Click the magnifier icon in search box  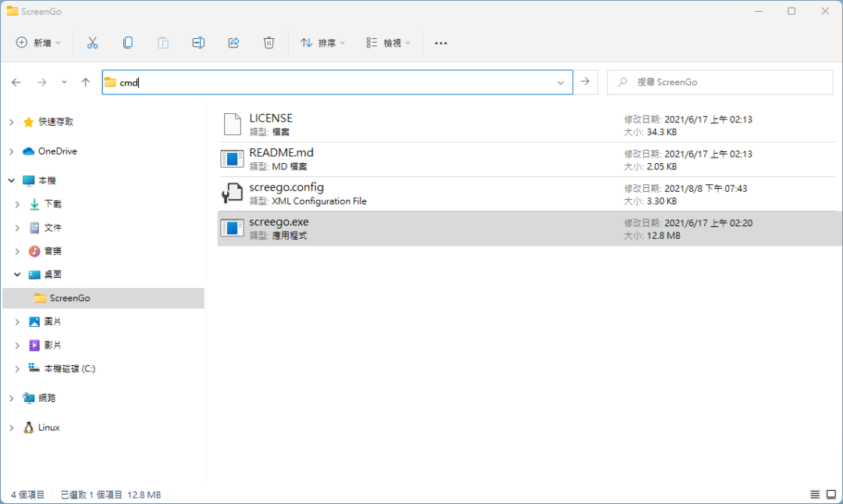pyautogui.click(x=623, y=82)
